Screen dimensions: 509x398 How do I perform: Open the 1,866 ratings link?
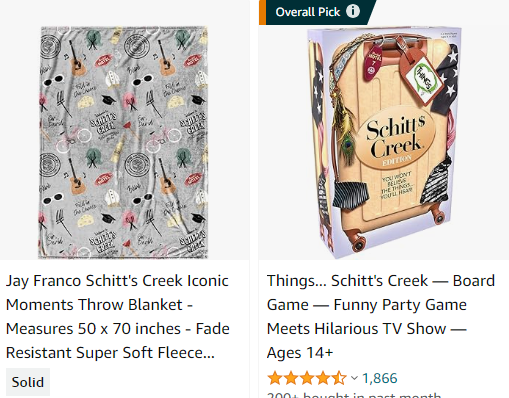point(380,378)
